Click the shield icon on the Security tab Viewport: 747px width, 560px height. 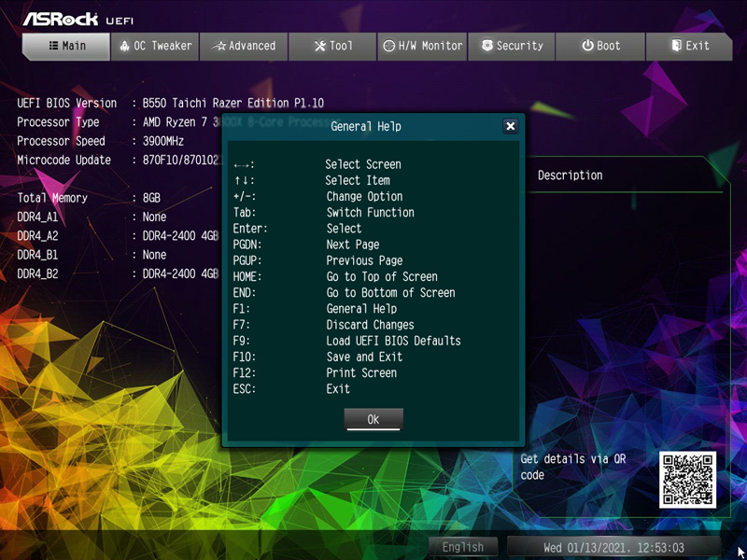pos(486,46)
